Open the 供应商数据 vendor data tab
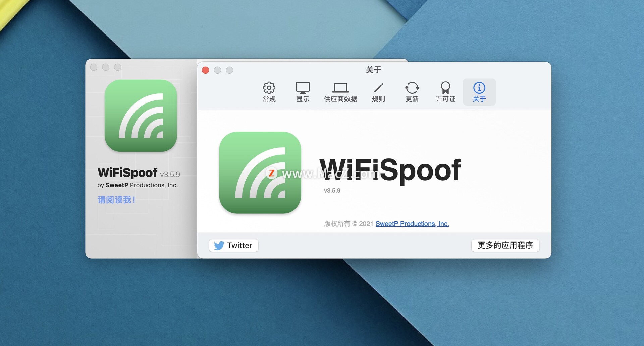This screenshot has height=346, width=644. click(340, 92)
